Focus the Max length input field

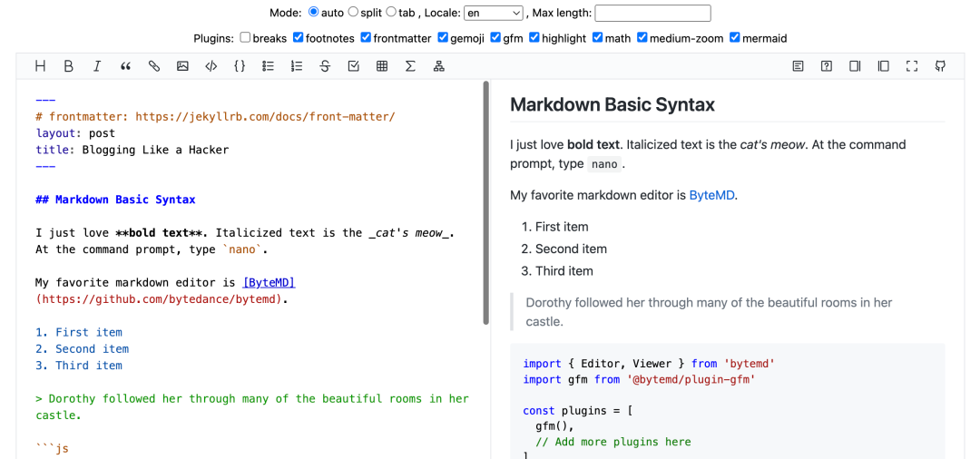coord(653,13)
